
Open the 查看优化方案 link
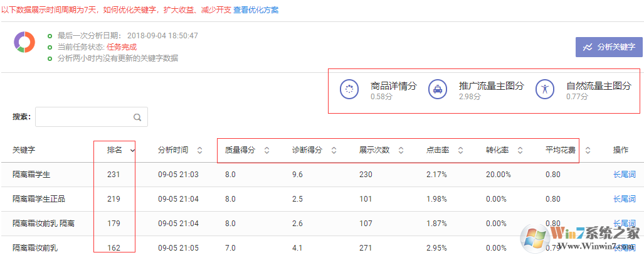click(x=256, y=10)
